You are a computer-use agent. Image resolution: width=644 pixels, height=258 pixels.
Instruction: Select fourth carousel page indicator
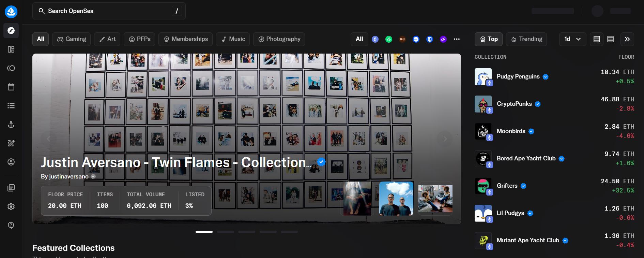[x=268, y=232]
